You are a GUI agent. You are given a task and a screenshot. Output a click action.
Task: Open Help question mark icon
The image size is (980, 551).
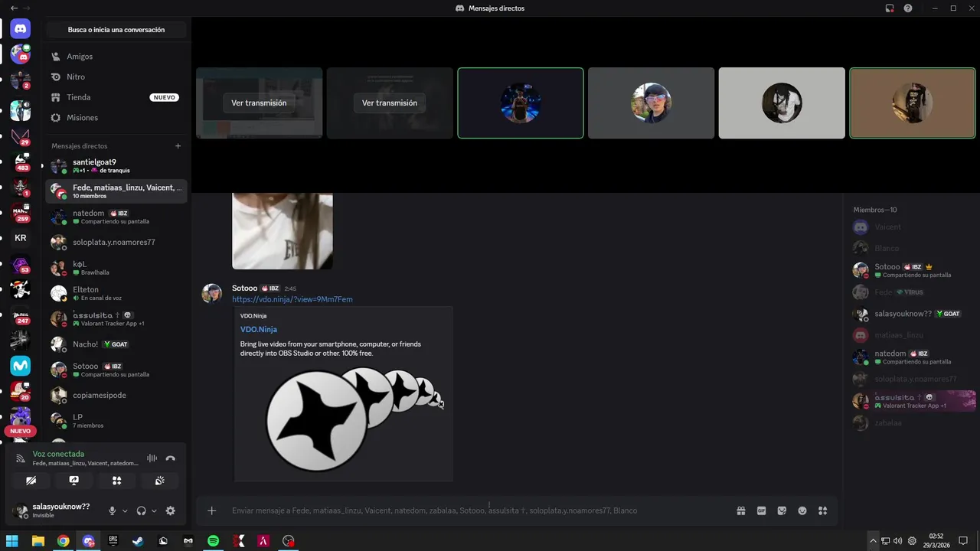908,8
